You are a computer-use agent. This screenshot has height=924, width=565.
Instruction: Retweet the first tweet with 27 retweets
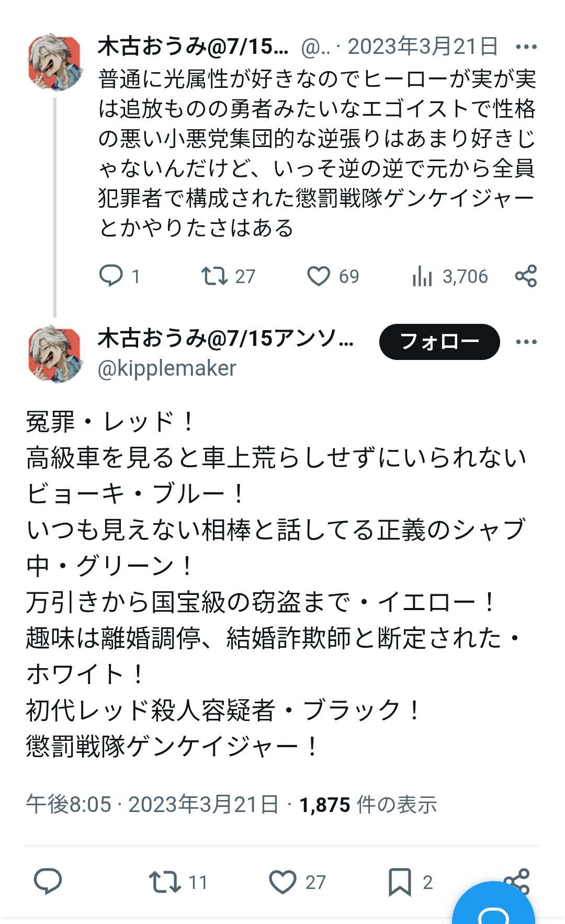click(x=214, y=276)
